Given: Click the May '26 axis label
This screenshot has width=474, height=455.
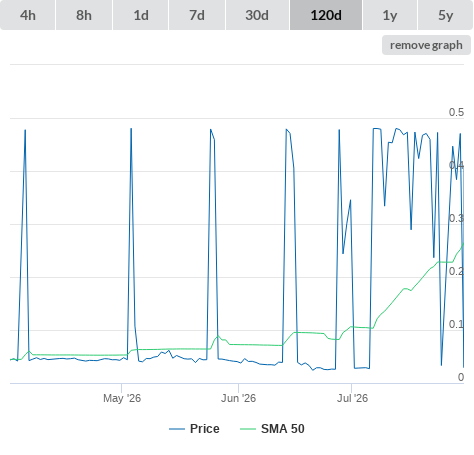Looking at the screenshot, I should click(x=122, y=398).
